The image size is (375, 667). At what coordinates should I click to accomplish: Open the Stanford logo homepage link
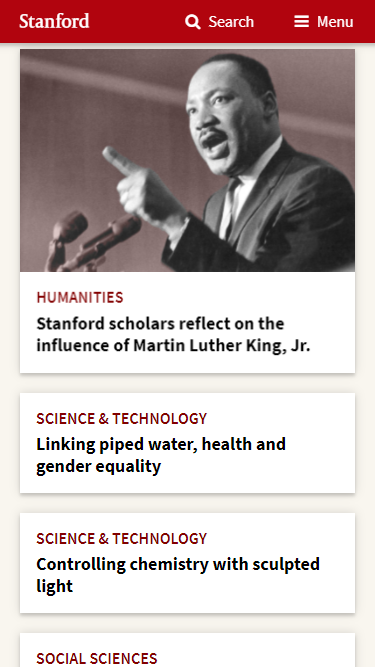tap(54, 21)
